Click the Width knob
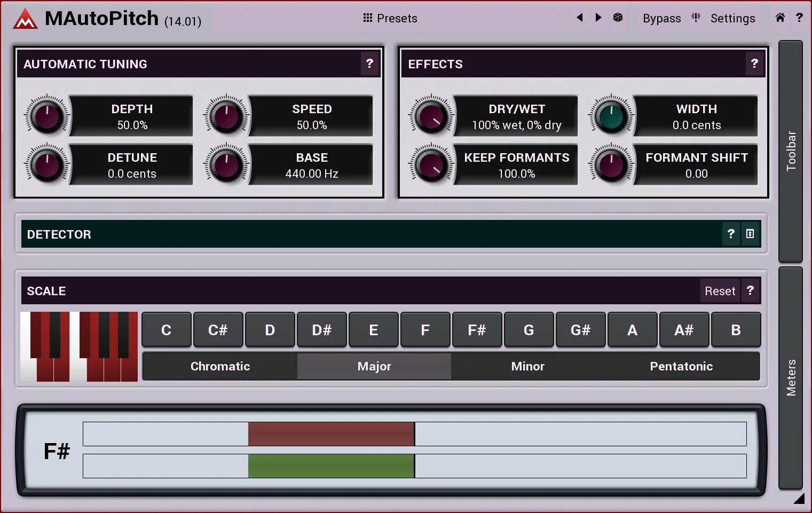Viewport: 812px width, 513px height. (x=611, y=116)
